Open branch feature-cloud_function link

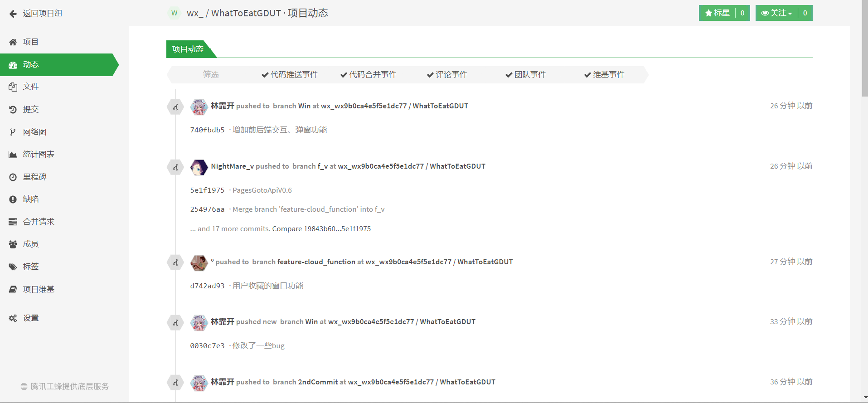pyautogui.click(x=316, y=262)
